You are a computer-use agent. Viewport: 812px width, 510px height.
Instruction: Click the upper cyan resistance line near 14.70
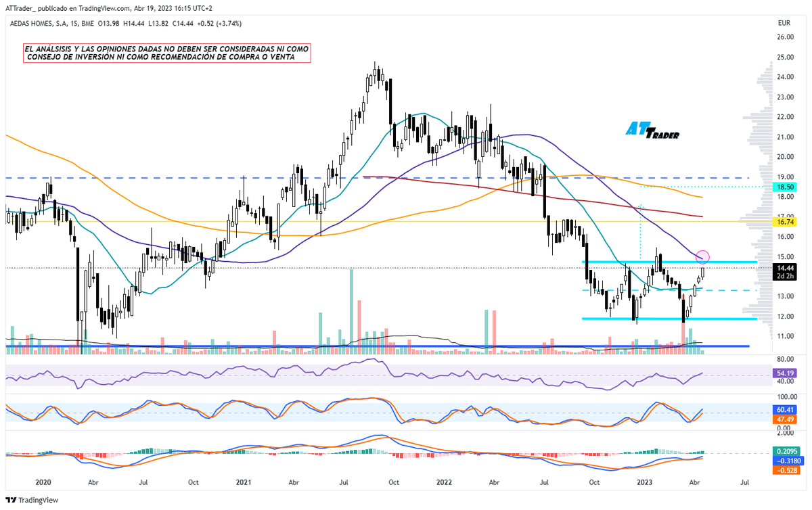[669, 262]
